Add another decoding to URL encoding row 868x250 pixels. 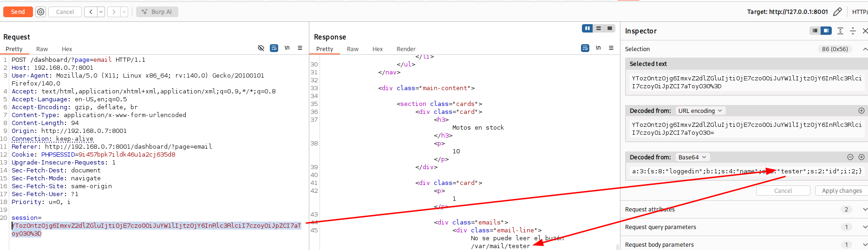click(861, 111)
